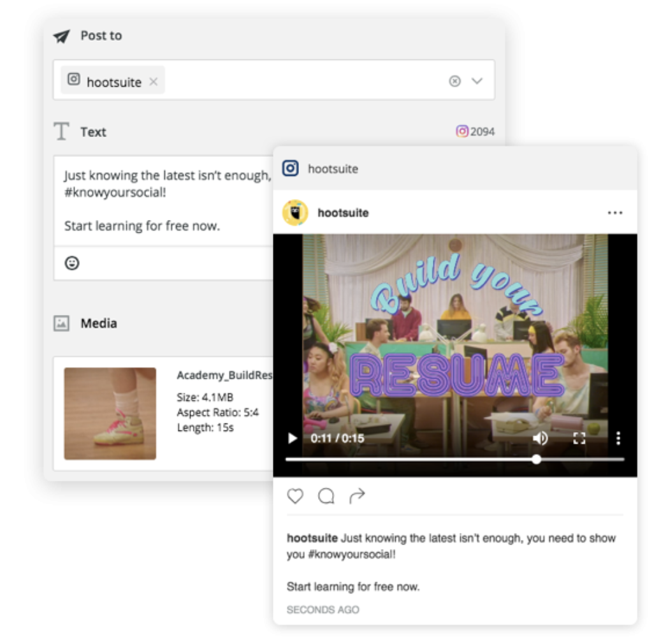Viewport: 668px width, 644px height.
Task: Open the post's three-dot options menu
Action: [x=614, y=213]
